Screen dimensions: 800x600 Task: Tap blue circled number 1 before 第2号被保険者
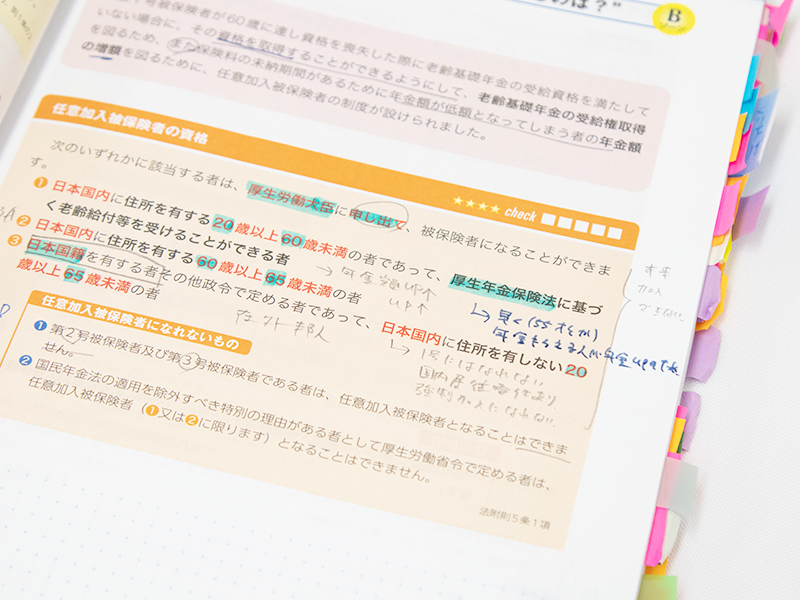(x=40, y=326)
